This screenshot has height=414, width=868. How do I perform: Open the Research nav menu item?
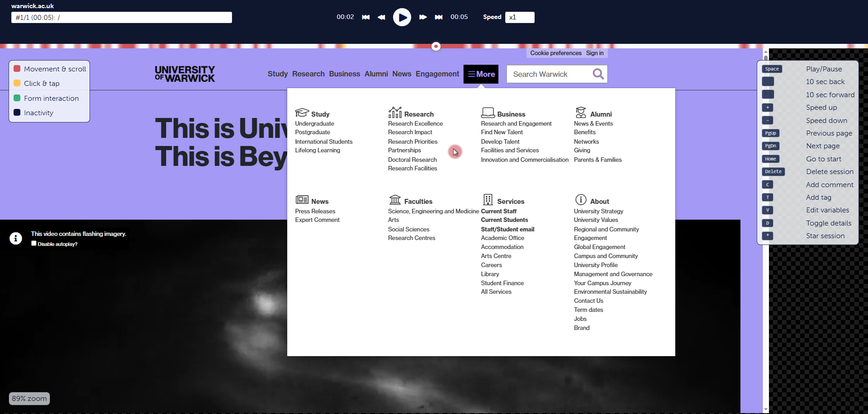[308, 74]
